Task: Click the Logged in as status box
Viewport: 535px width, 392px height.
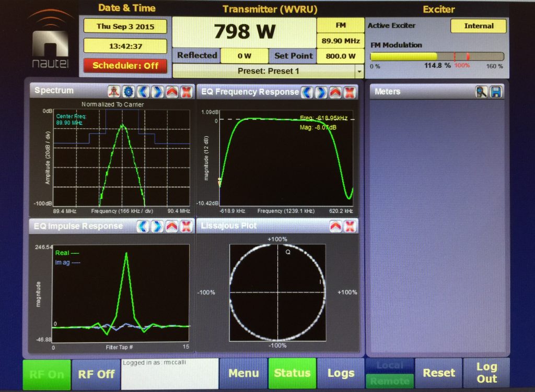Action: [x=170, y=374]
